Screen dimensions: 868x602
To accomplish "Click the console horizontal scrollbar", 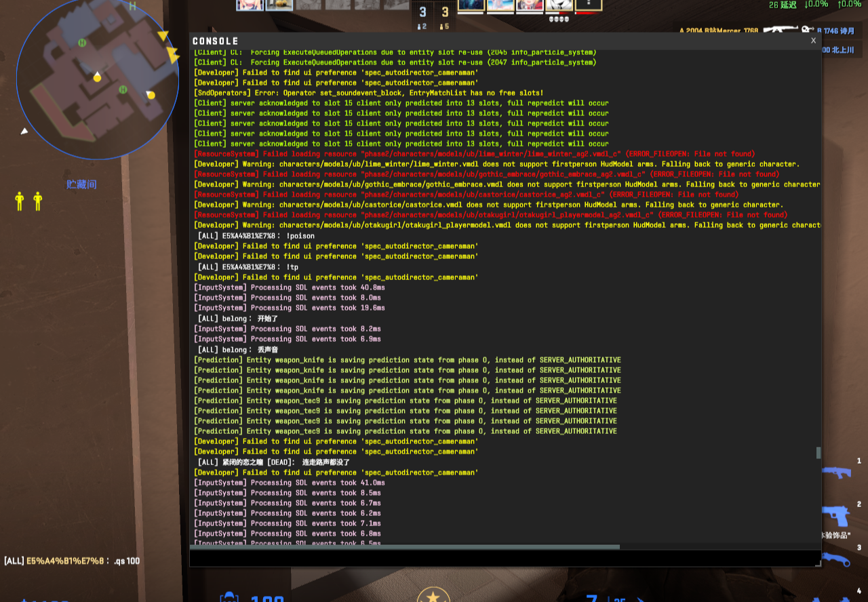I will pos(406,546).
